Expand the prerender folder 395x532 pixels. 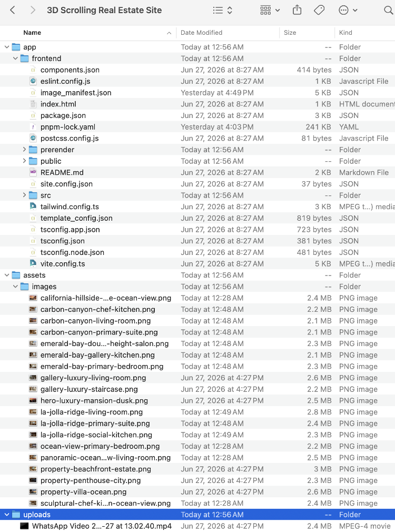[x=24, y=149]
